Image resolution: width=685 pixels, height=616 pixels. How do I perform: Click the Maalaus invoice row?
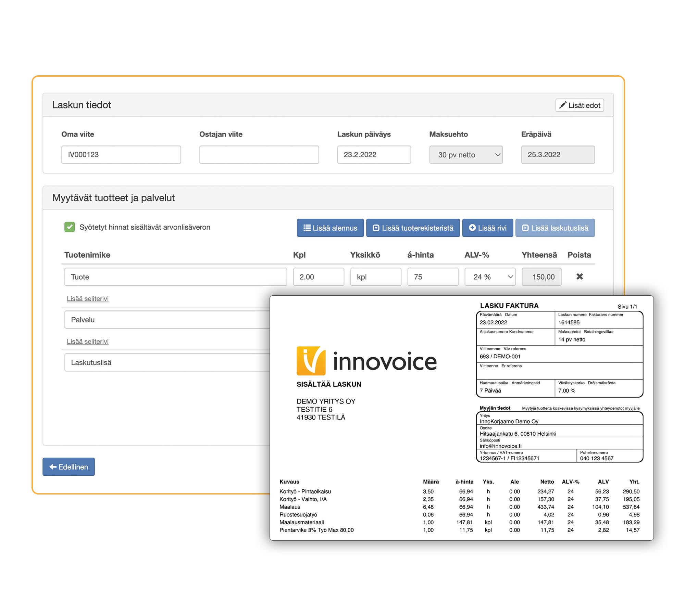pyautogui.click(x=459, y=507)
